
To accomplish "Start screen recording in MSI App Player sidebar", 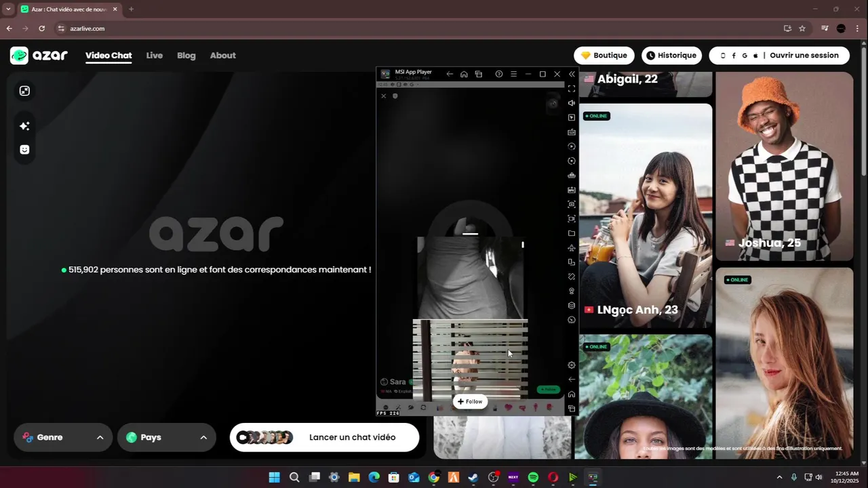I will pyautogui.click(x=572, y=219).
